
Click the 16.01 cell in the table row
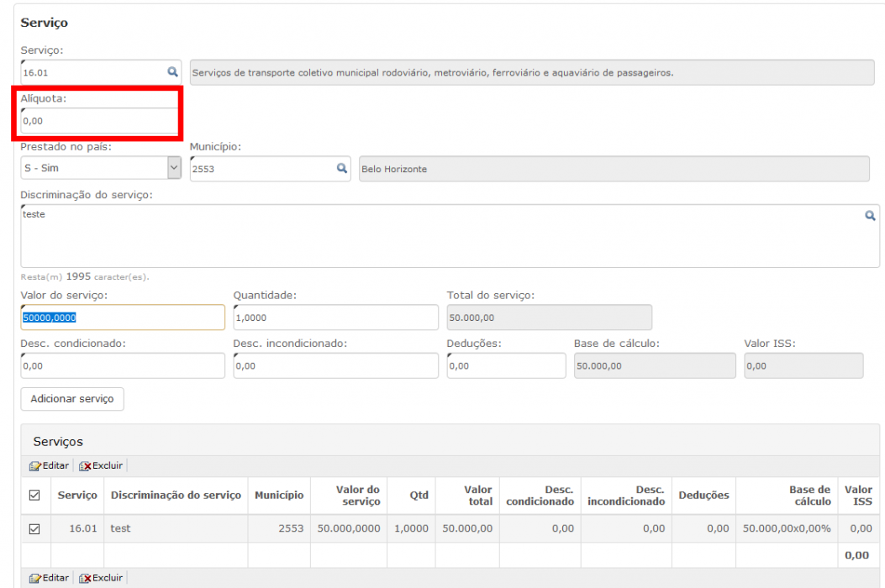point(77,528)
